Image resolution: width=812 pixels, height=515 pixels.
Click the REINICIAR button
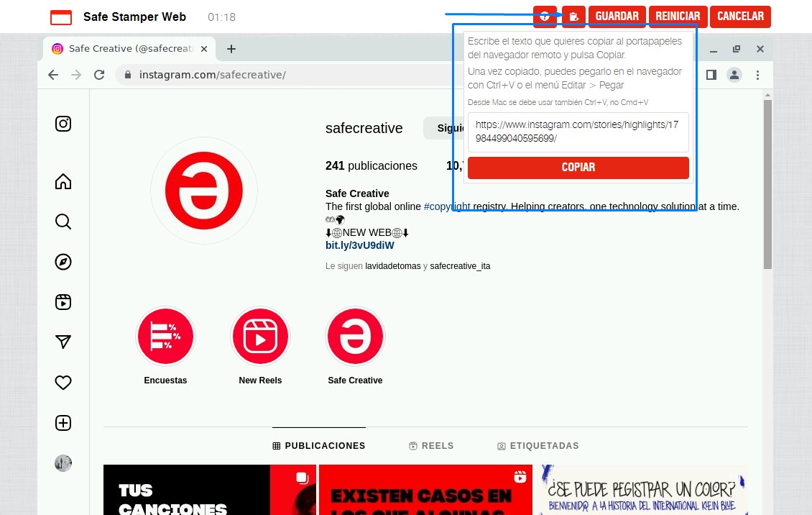pos(678,17)
